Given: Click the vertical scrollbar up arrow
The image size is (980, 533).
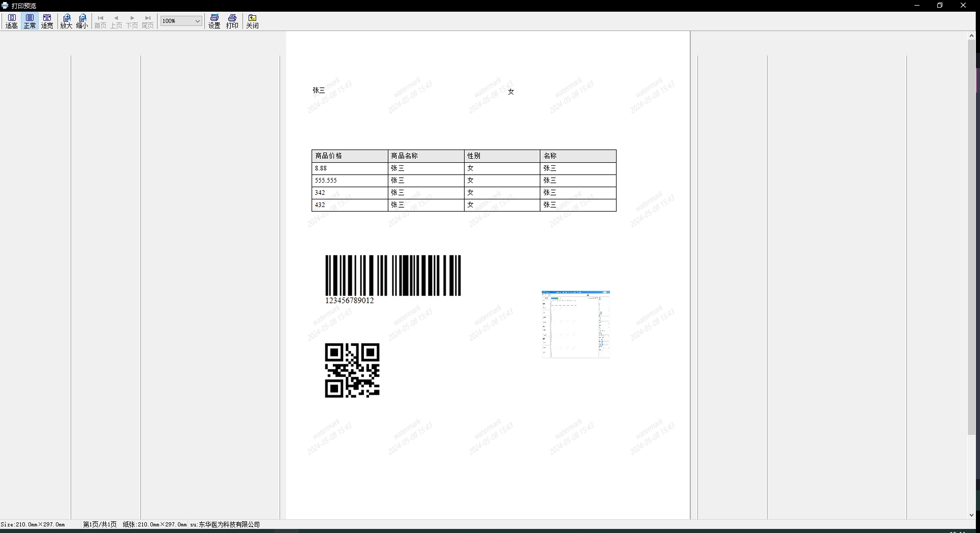Looking at the screenshot, I should tap(971, 36).
